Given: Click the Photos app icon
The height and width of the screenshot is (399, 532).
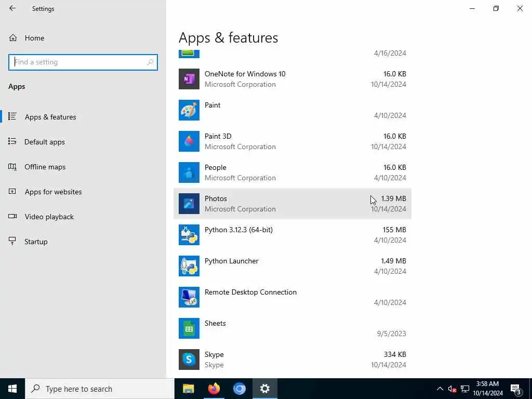Looking at the screenshot, I should pos(189,204).
